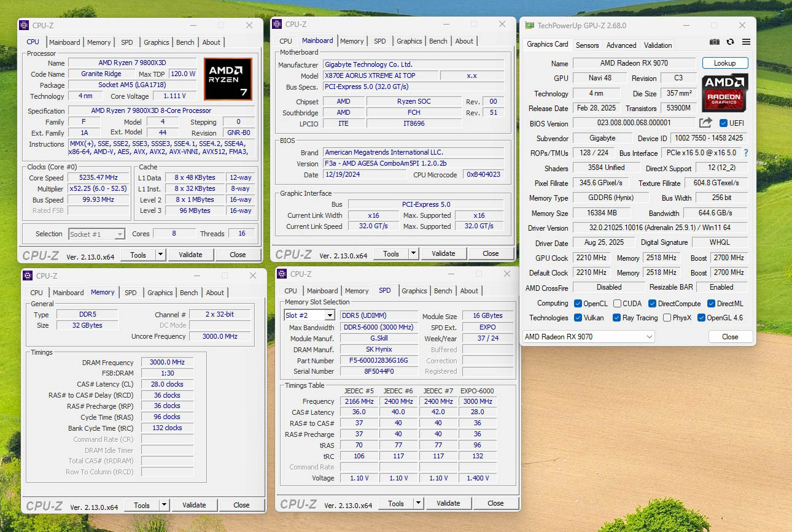Open Bench tab in CPU-Z CPU window
This screenshot has height=532, width=792.
(185, 42)
